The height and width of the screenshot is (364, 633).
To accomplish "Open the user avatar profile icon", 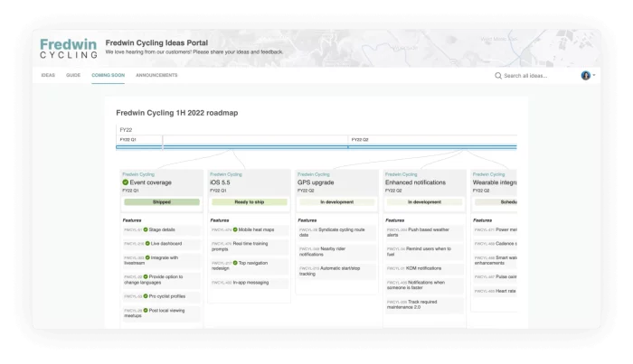I will pos(585,76).
